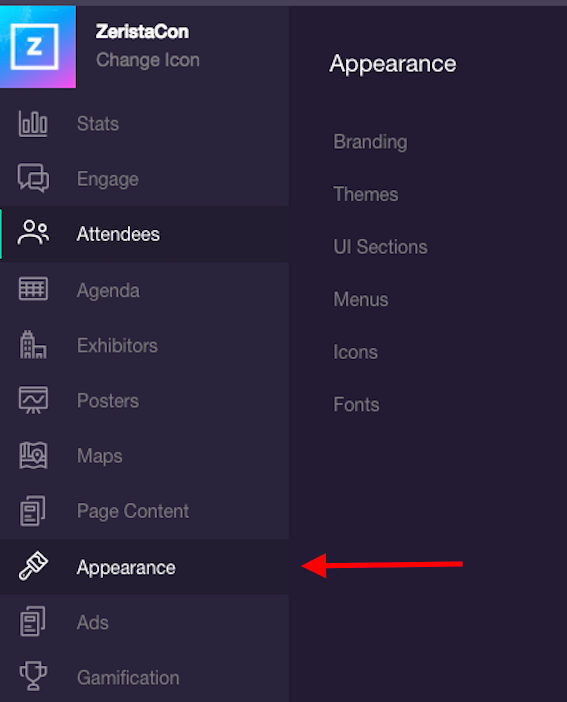Image resolution: width=567 pixels, height=702 pixels.
Task: Go to Menus settings
Action: pos(361,300)
